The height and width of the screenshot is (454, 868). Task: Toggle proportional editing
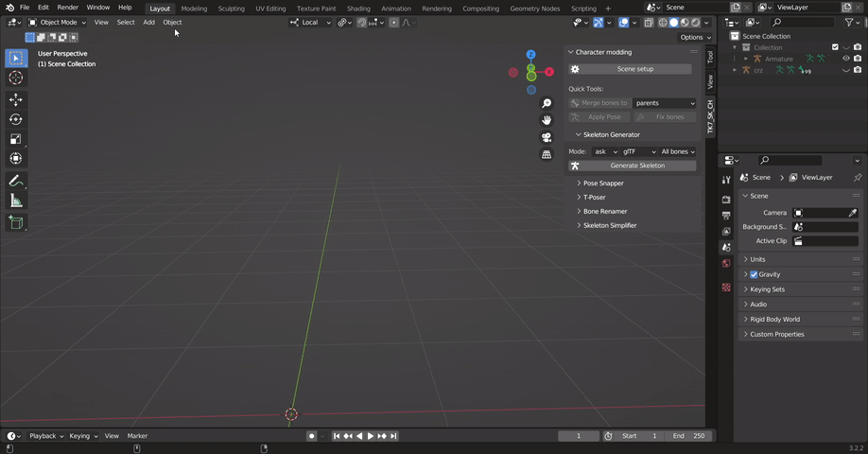(393, 23)
